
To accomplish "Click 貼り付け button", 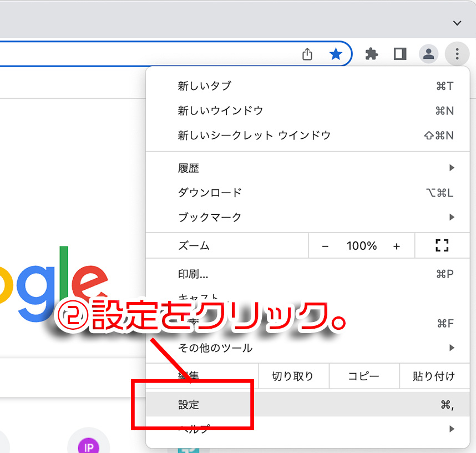I will tap(434, 376).
